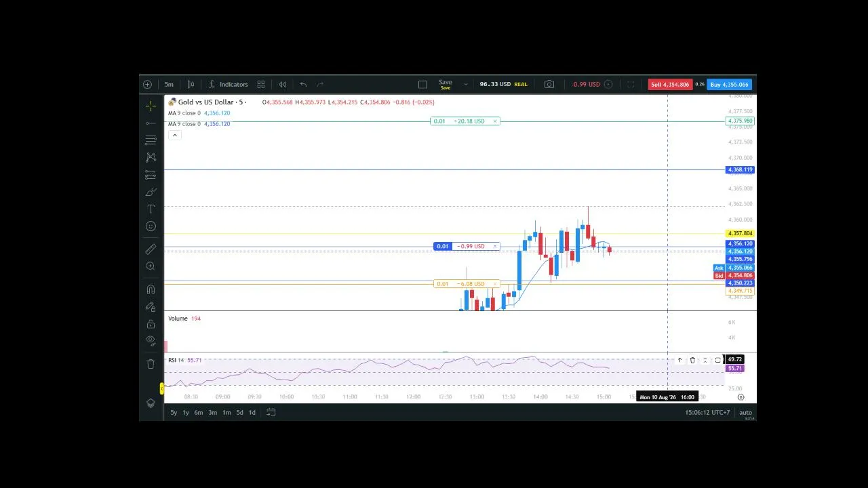Click the add symbol plus icon

tap(147, 85)
